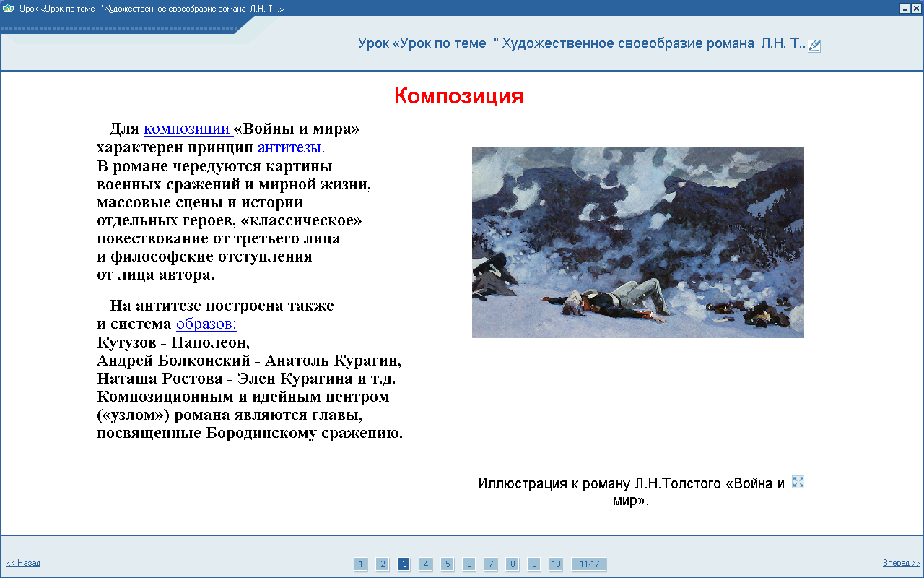This screenshot has width=924, height=578.
Task: Click the text «от лица автора.»
Action: 156,275
